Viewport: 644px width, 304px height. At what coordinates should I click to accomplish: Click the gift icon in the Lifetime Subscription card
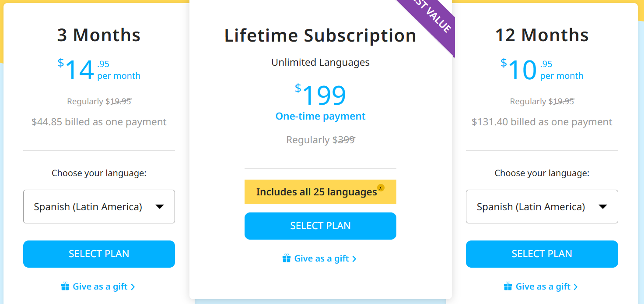click(x=287, y=258)
